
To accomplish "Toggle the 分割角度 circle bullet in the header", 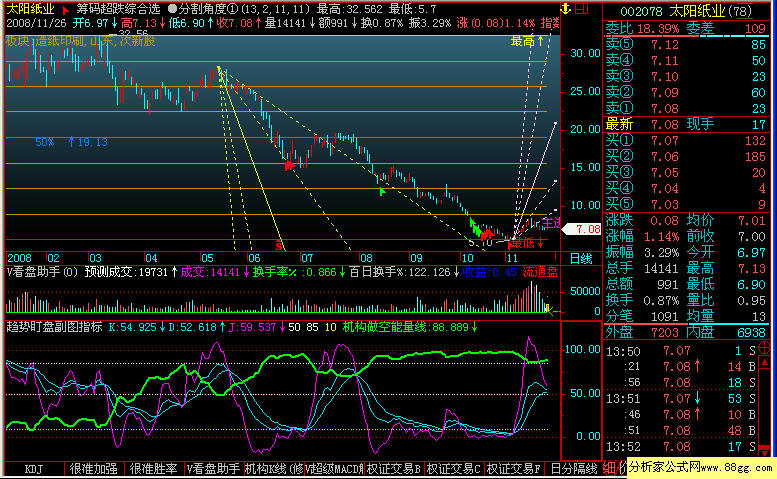I will pos(172,9).
